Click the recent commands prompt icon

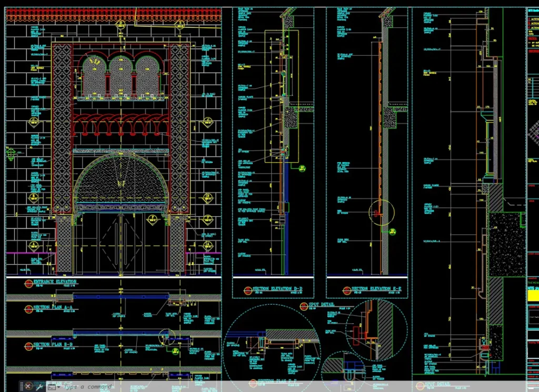point(51,387)
